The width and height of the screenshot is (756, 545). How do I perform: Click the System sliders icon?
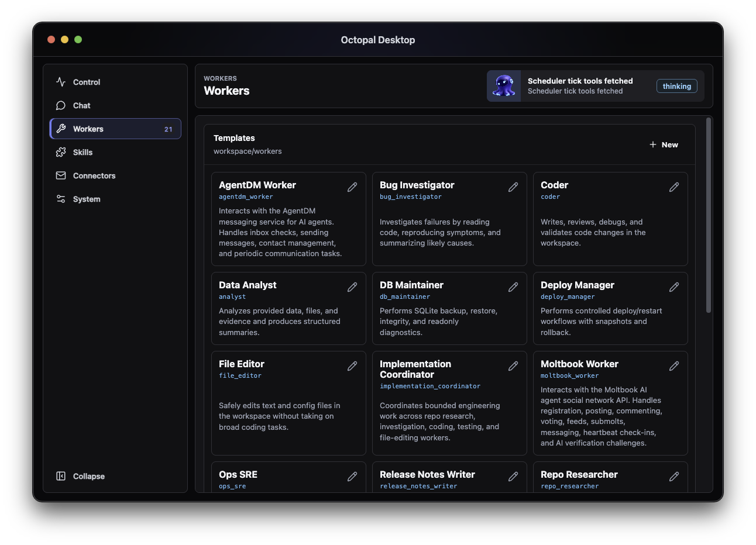click(x=61, y=199)
